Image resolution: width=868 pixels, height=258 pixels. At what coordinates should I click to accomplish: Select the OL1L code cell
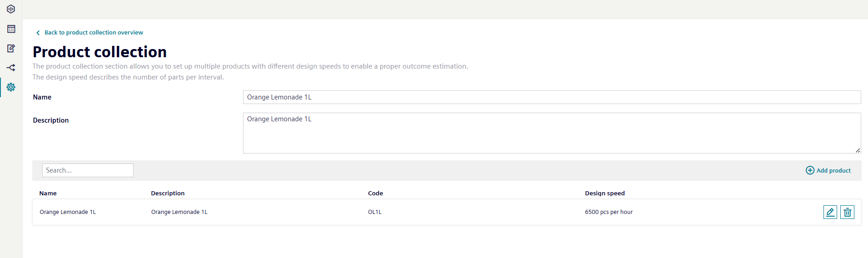375,212
